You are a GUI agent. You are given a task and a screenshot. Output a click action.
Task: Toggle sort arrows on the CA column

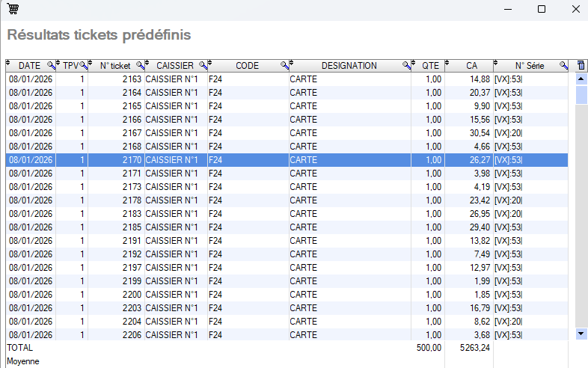449,66
